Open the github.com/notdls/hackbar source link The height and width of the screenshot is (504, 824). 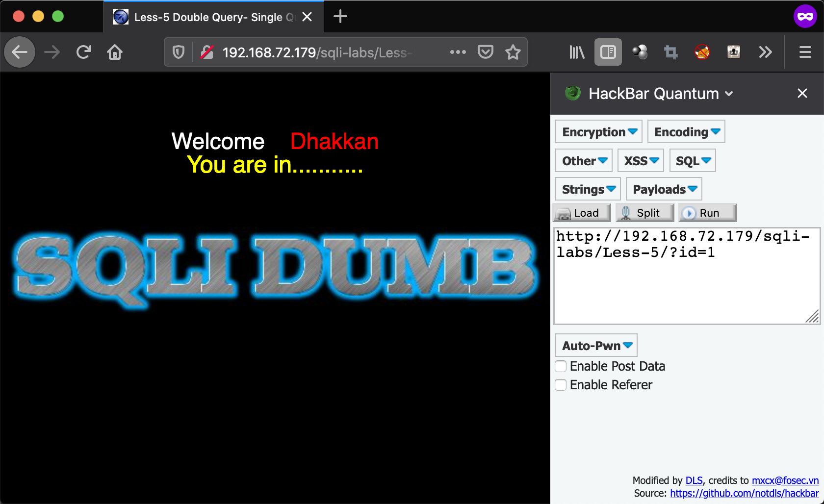point(744,493)
